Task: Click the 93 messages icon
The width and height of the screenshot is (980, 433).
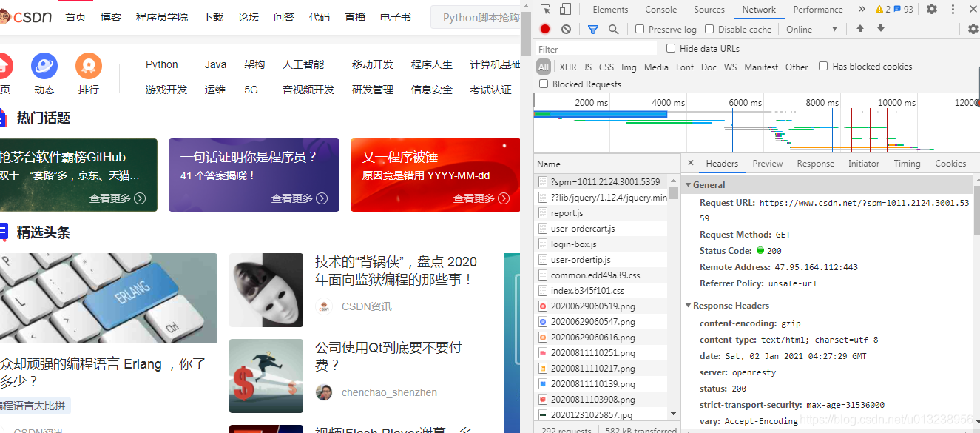Action: click(904, 9)
